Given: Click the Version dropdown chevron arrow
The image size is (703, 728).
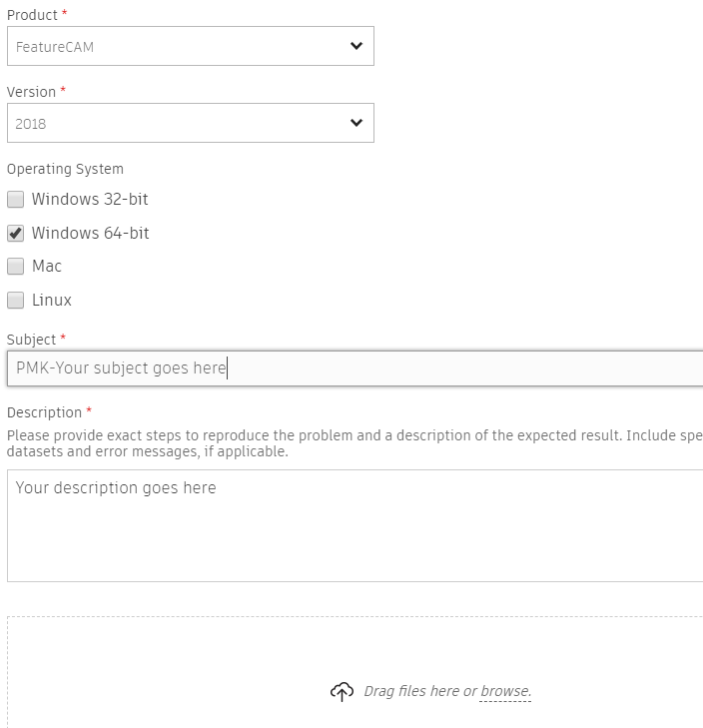Looking at the screenshot, I should click(356, 123).
